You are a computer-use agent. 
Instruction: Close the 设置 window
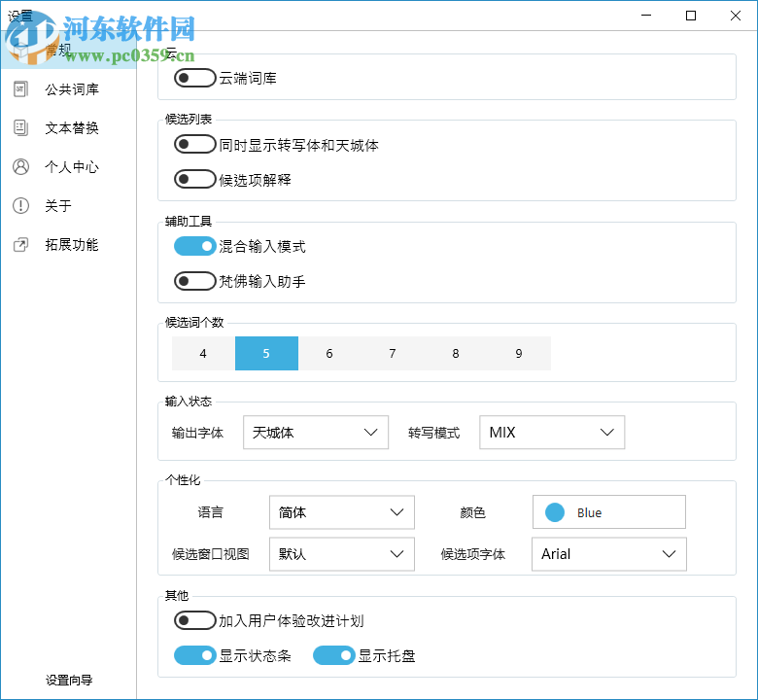[736, 16]
